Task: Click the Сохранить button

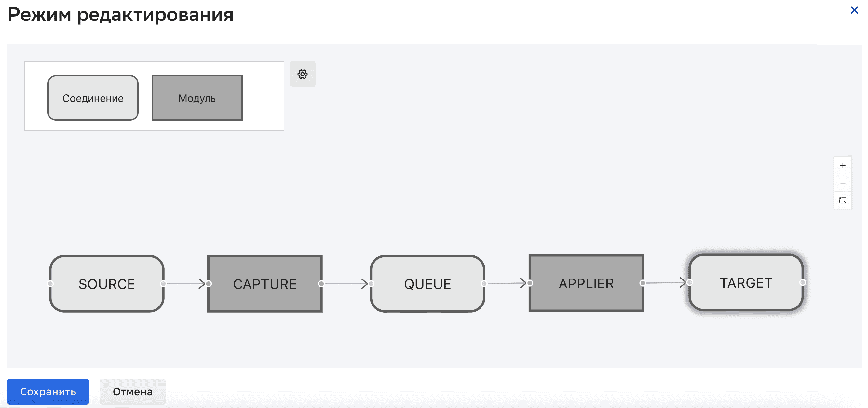Action: tap(48, 391)
